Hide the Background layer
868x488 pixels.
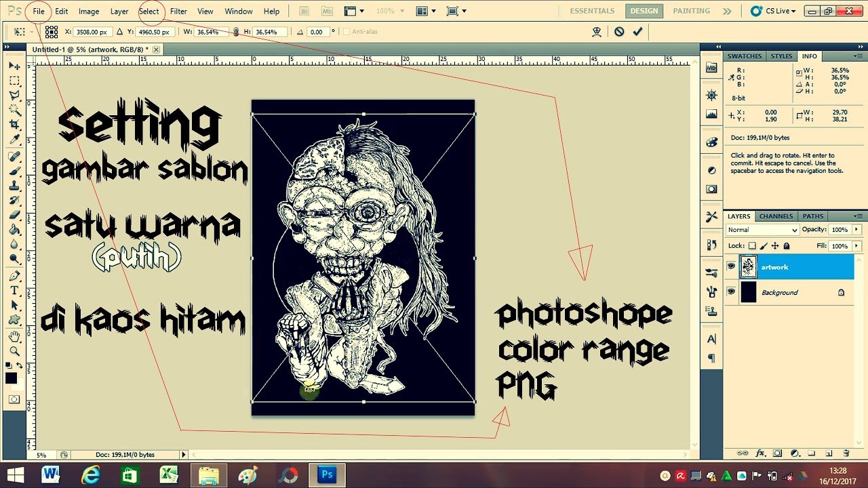click(x=731, y=292)
